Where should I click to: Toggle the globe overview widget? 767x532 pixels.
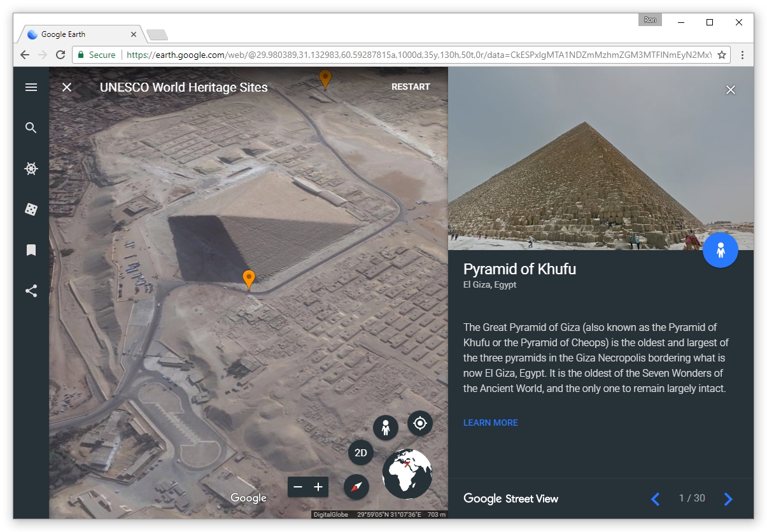(407, 472)
